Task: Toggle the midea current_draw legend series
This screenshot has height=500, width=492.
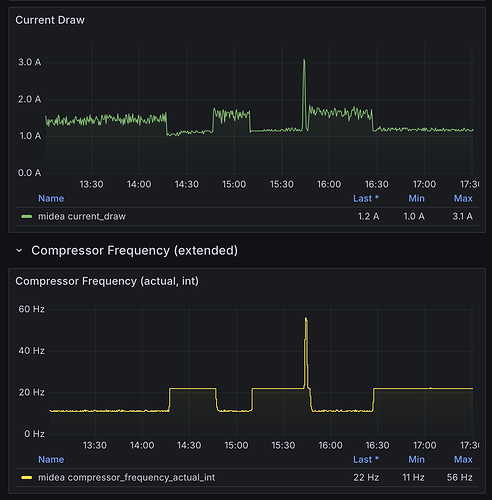Action: (x=82, y=216)
